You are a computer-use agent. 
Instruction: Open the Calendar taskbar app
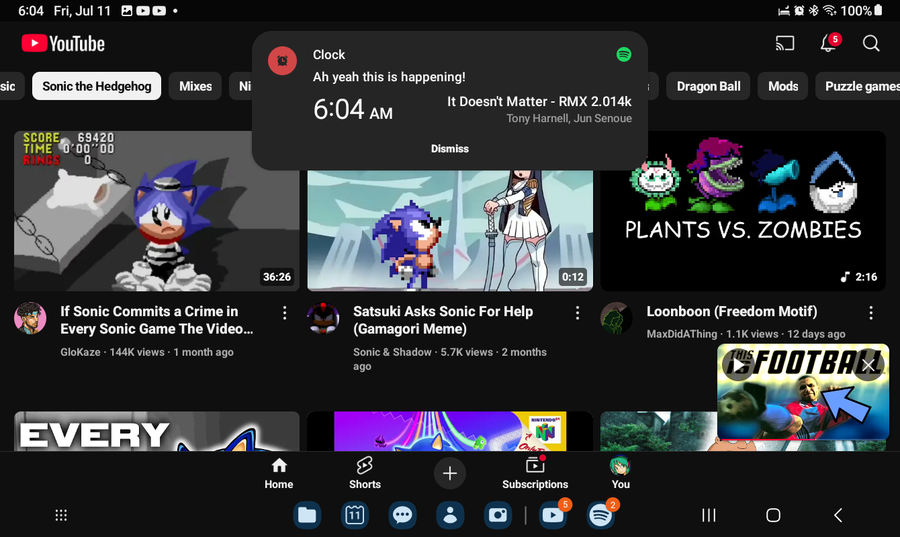355,515
